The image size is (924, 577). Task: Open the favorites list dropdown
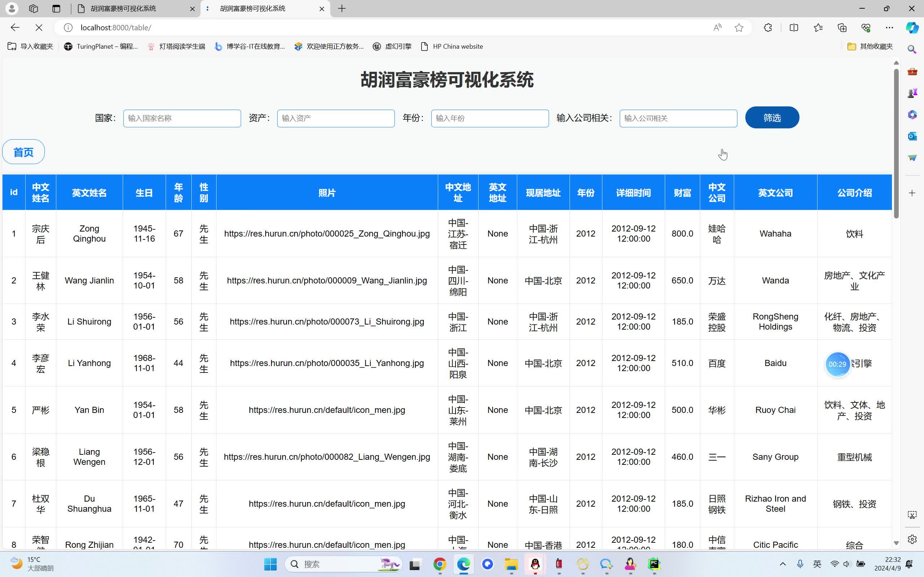[x=818, y=27]
